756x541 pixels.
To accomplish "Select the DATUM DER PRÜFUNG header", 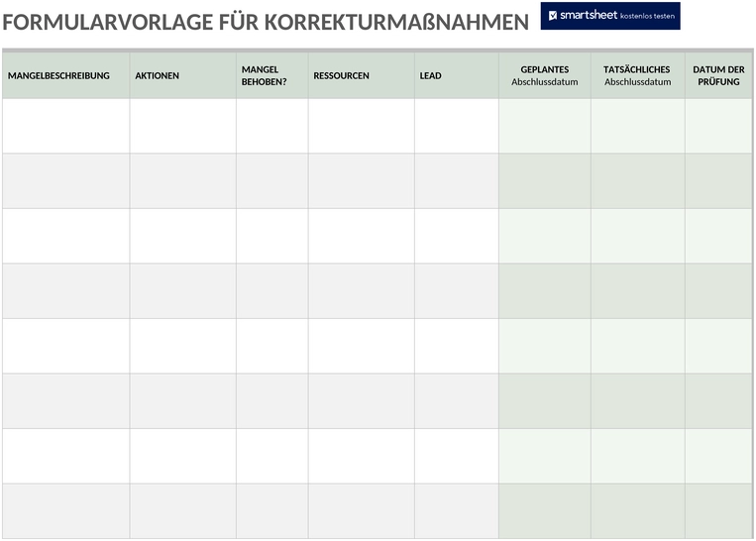I will [x=718, y=75].
